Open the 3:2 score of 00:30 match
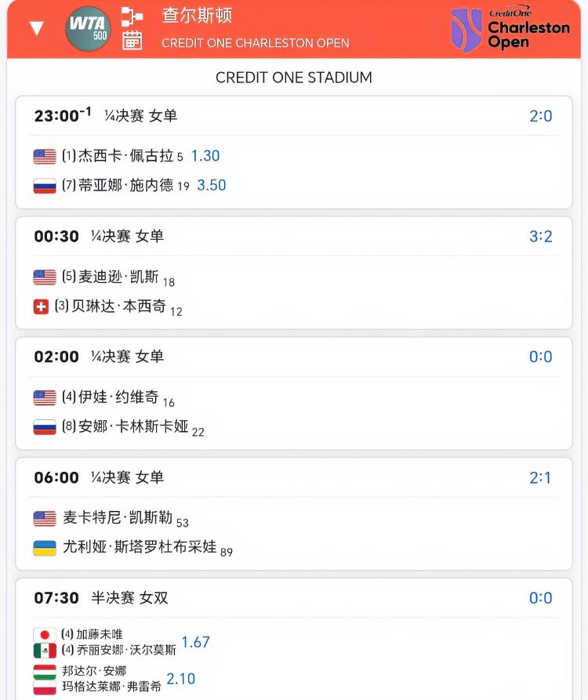Screen dimensions: 588x700 coord(540,237)
